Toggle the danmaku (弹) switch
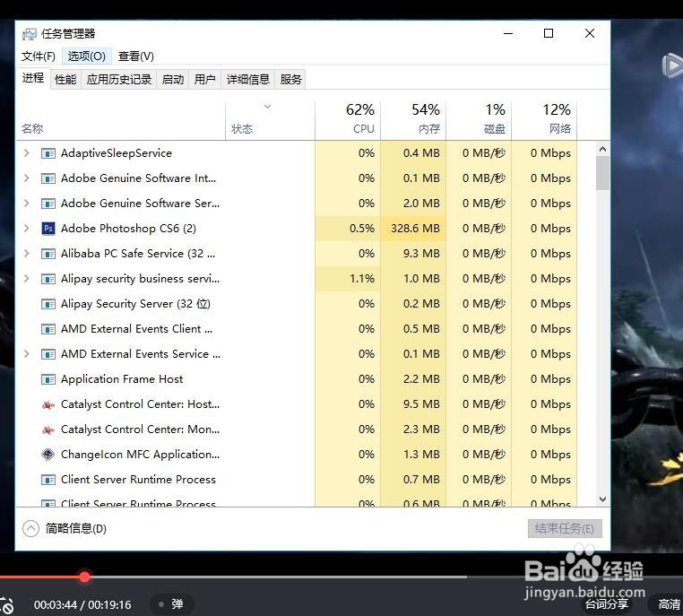Viewport: 683px width, 616px height. pyautogui.click(x=171, y=604)
